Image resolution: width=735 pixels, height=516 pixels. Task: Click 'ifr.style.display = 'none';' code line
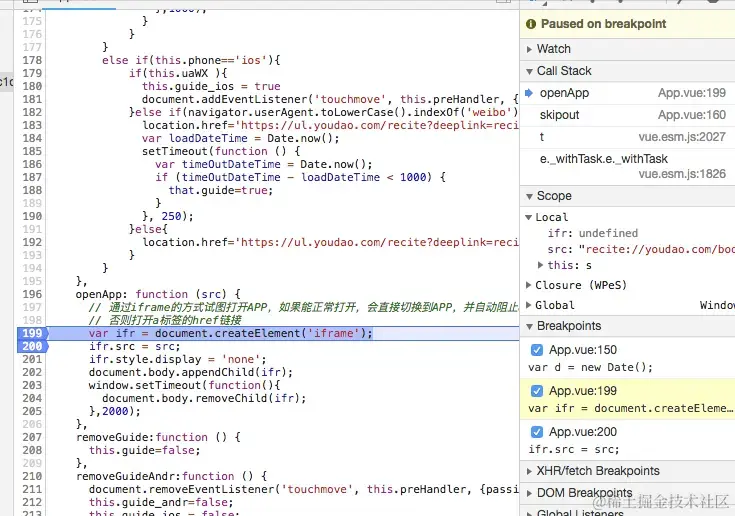point(178,359)
